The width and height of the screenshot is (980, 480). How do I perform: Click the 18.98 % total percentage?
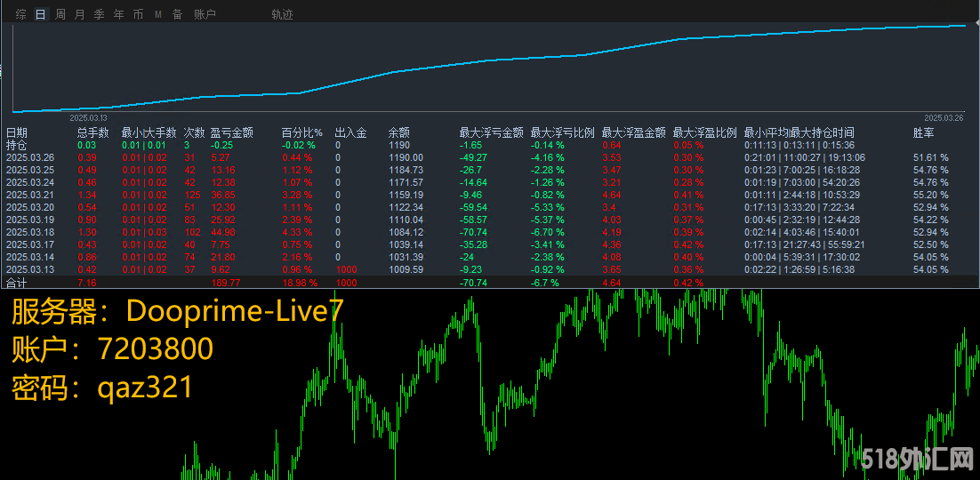[300, 283]
